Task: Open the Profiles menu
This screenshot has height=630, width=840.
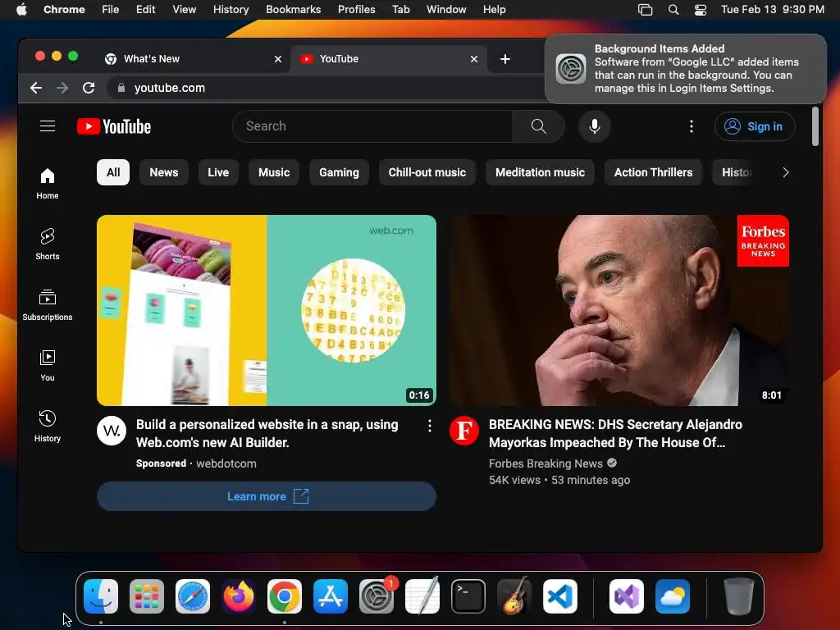Action: (x=356, y=10)
